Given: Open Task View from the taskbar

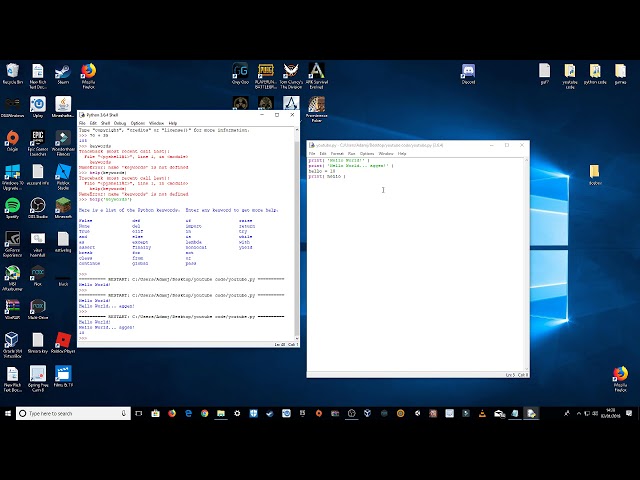Looking at the screenshot, I should tap(139, 413).
